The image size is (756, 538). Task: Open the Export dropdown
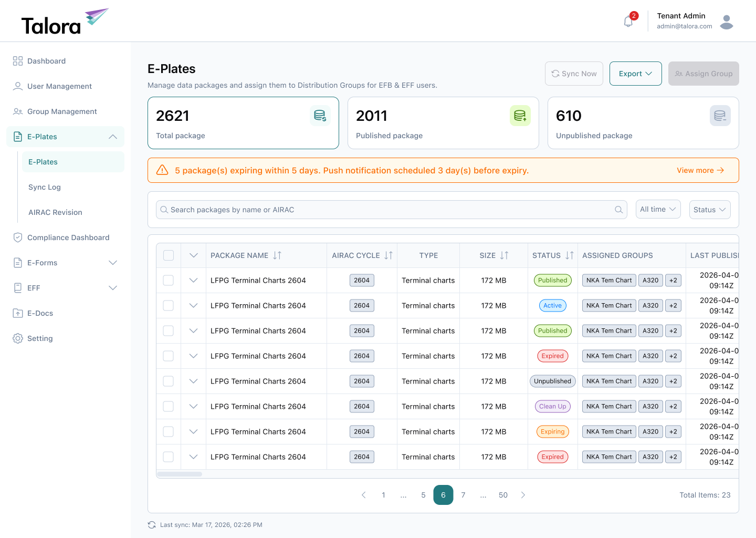pyautogui.click(x=635, y=74)
